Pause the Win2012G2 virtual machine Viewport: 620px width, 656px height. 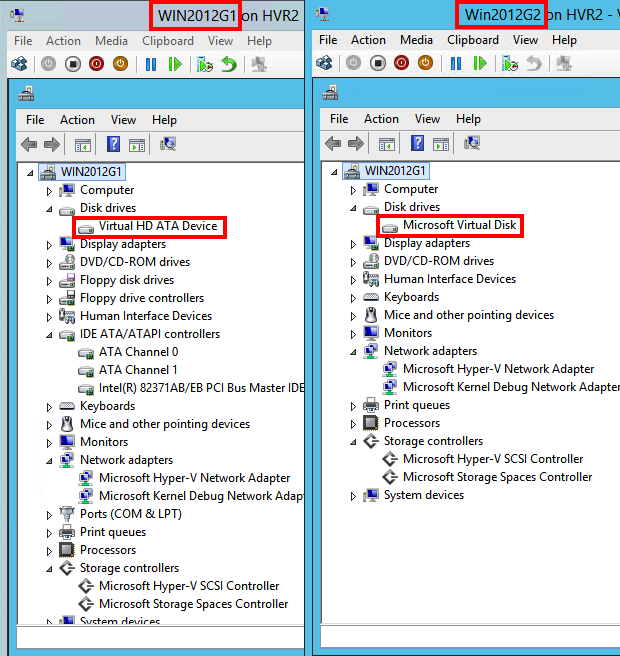click(x=456, y=64)
